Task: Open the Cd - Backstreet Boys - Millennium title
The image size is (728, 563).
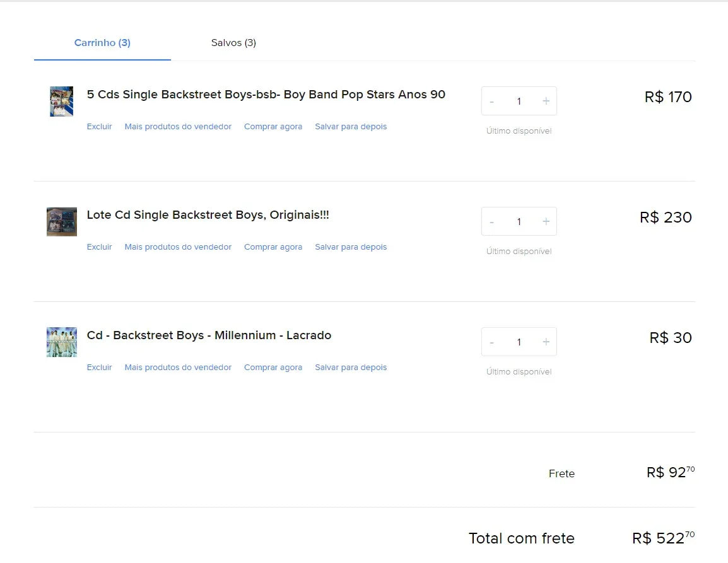Action: (x=209, y=335)
